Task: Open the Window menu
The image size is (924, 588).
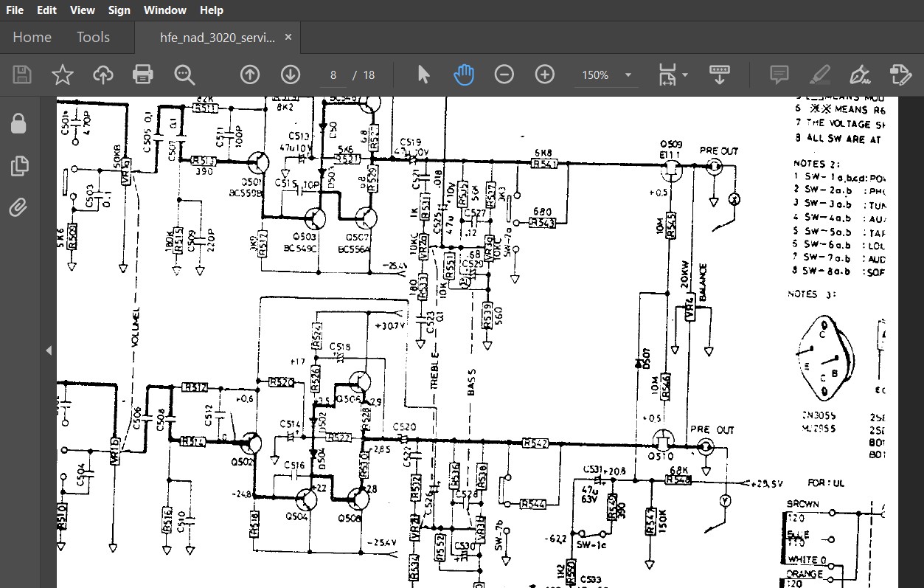Action: 165,10
